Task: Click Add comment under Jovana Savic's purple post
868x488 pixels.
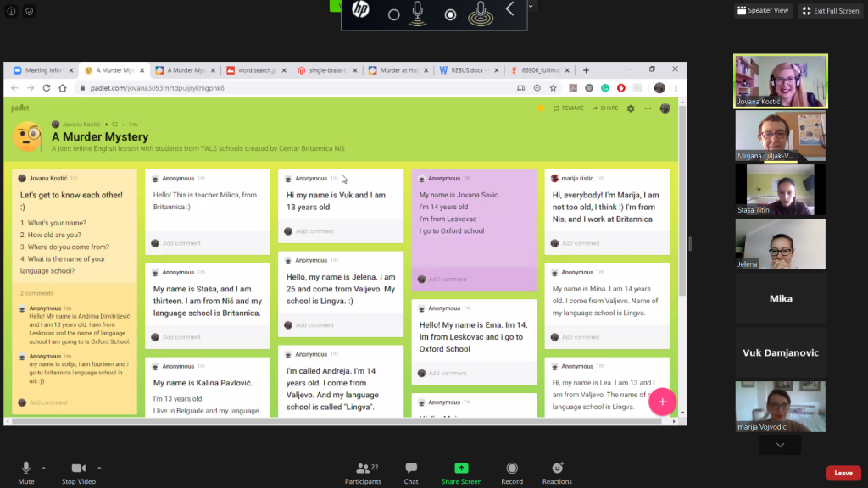Action: point(448,279)
